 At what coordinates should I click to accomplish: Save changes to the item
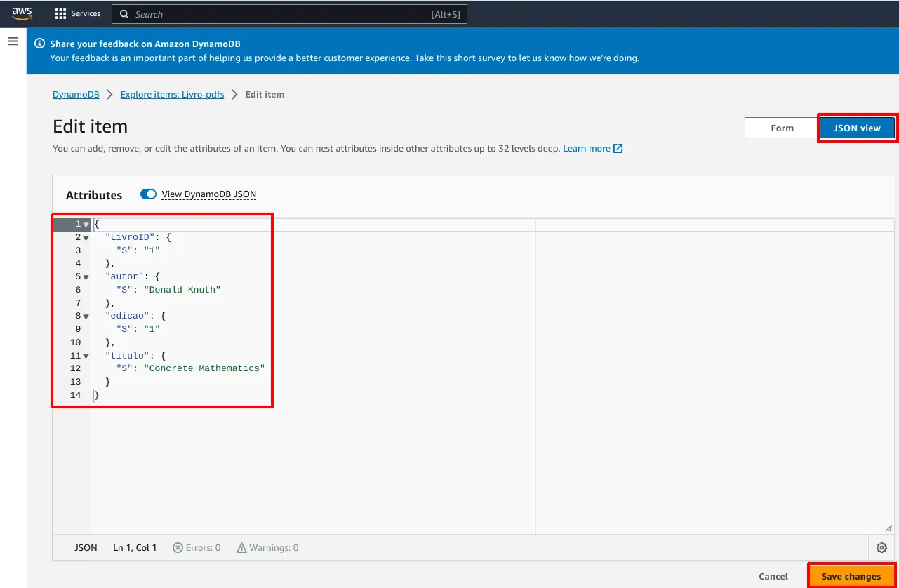(x=851, y=576)
